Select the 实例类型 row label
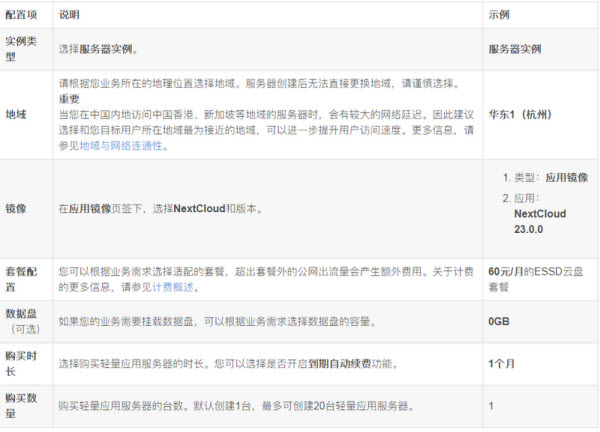This screenshot has height=432, width=600. tap(21, 49)
